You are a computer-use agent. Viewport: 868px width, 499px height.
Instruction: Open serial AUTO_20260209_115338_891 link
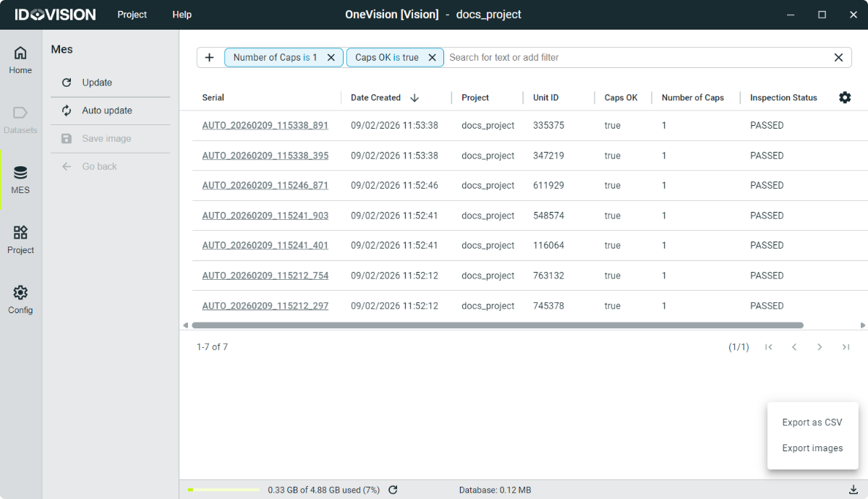pos(265,125)
